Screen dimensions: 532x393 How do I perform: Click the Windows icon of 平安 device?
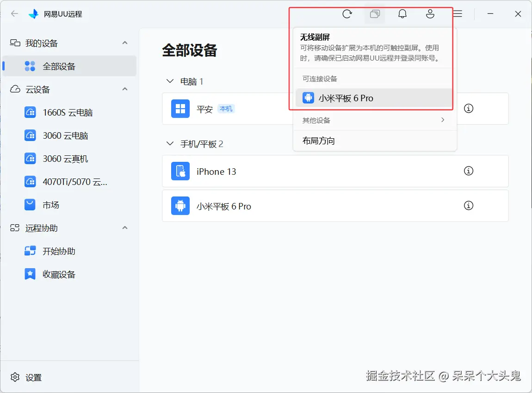click(180, 109)
